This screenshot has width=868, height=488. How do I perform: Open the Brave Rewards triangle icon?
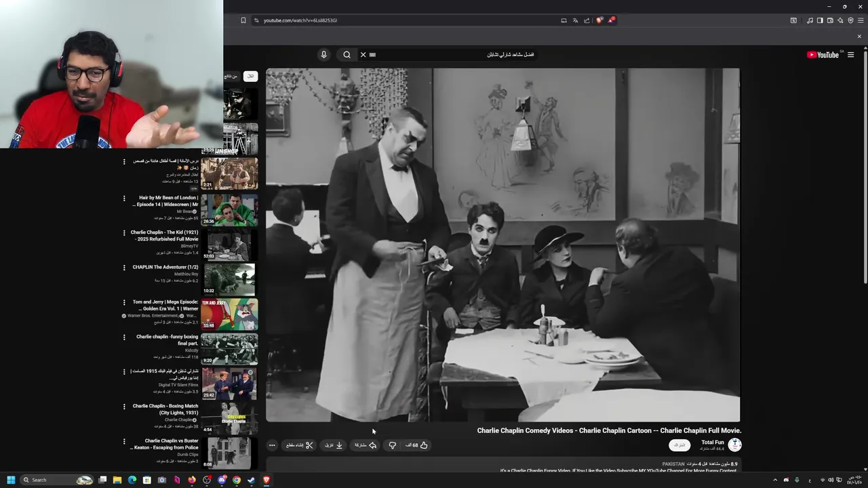coord(611,20)
